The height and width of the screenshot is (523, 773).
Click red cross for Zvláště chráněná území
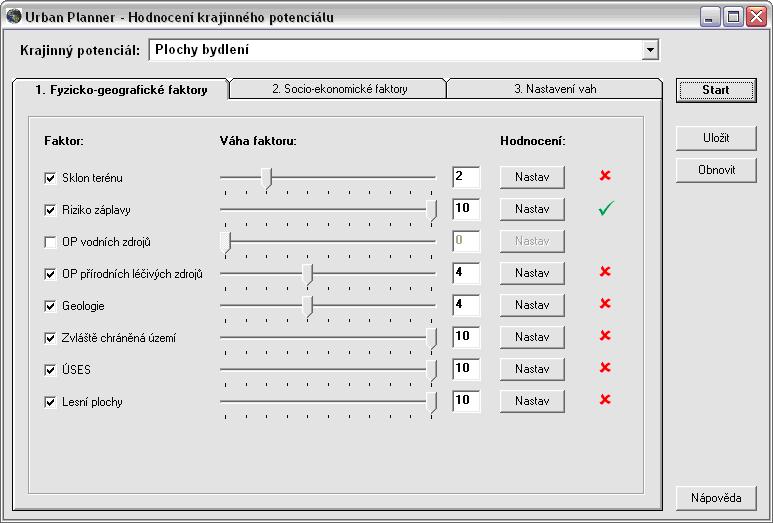tap(605, 335)
